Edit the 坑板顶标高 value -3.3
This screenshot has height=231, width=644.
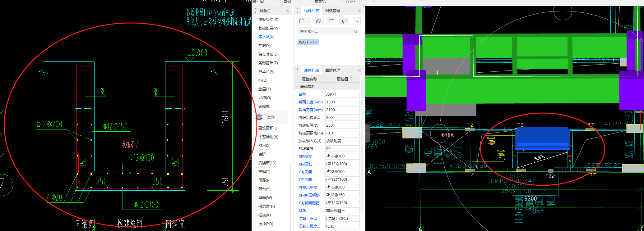[342, 133]
